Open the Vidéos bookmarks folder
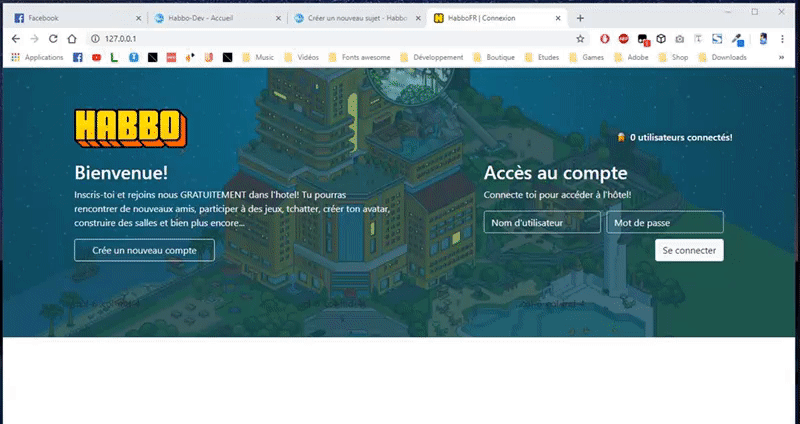 (x=301, y=58)
